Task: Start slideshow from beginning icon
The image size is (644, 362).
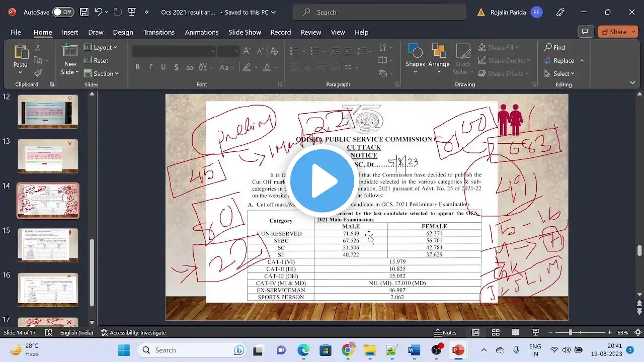Action: click(132, 12)
